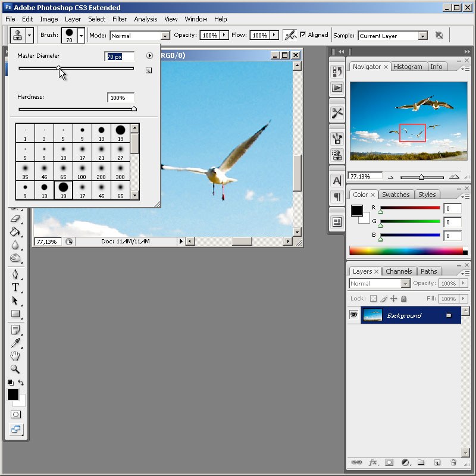This screenshot has width=476, height=476.
Task: Change the screen mode
Action: 15,429
